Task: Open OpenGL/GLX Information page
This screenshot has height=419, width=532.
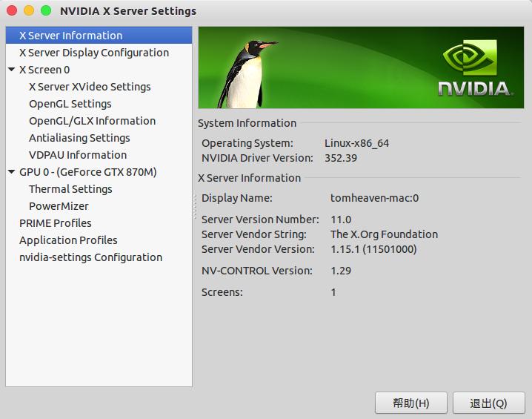Action: pos(92,121)
